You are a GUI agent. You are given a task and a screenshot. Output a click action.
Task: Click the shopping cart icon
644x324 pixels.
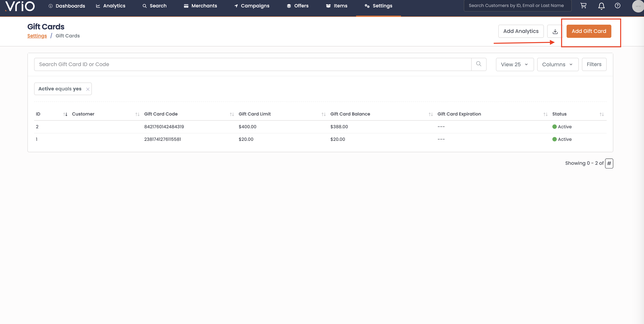coord(583,6)
